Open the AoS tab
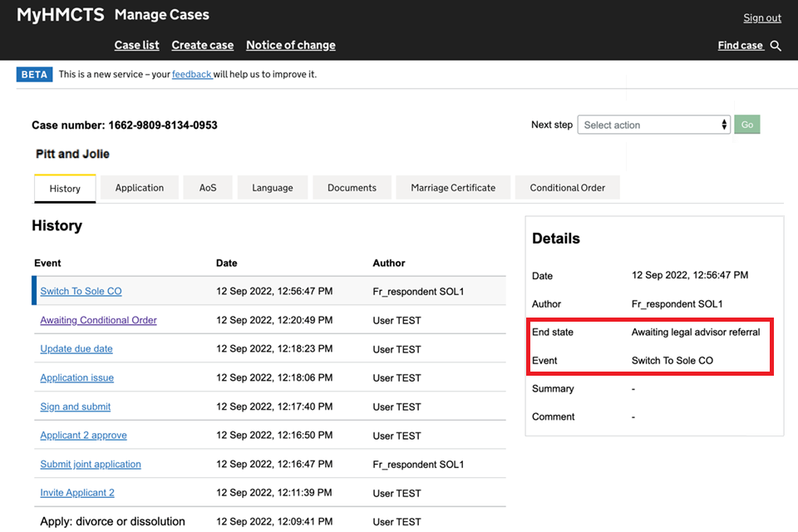 [x=208, y=188]
